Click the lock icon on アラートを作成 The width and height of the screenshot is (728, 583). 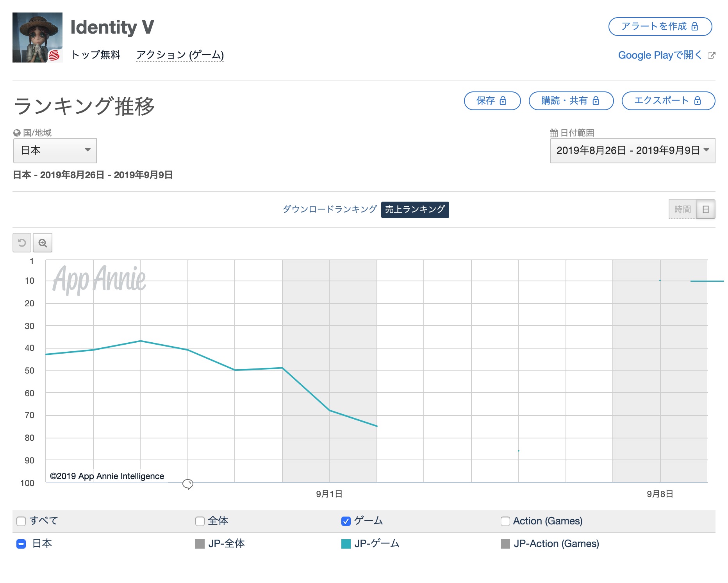coord(695,26)
